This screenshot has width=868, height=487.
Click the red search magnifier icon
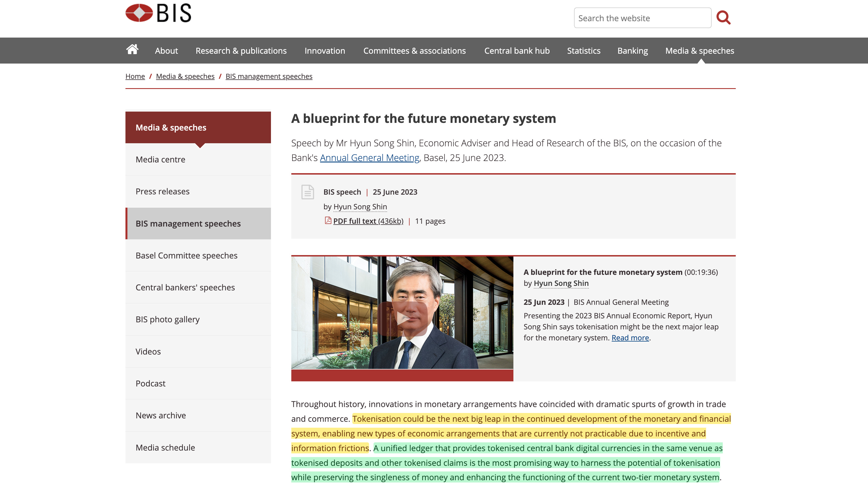click(x=723, y=18)
